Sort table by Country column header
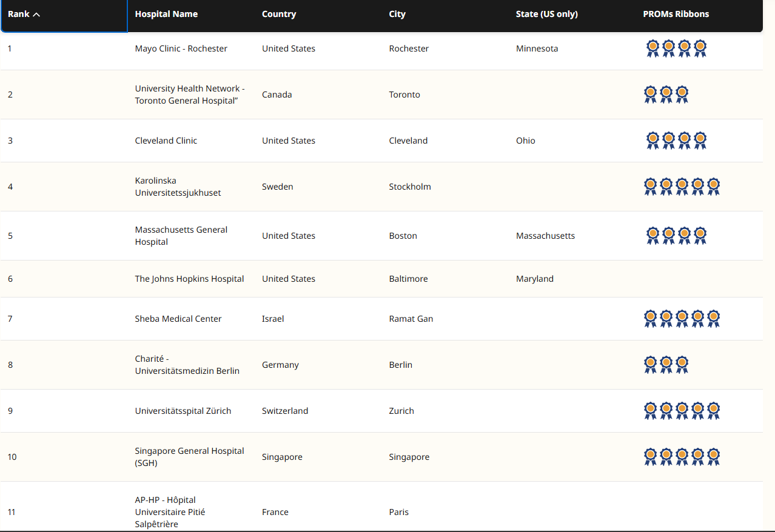The height and width of the screenshot is (532, 775). (279, 14)
